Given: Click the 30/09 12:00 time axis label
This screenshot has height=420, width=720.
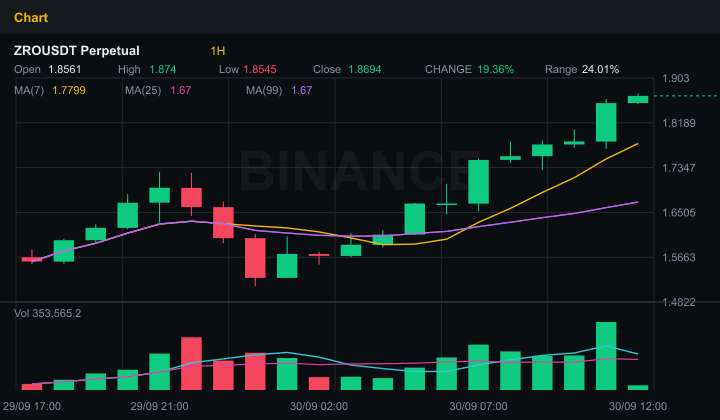Looking at the screenshot, I should coord(638,406).
